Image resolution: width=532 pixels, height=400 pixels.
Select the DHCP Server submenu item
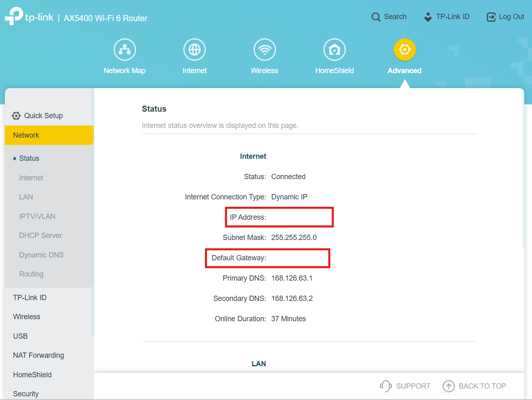41,236
